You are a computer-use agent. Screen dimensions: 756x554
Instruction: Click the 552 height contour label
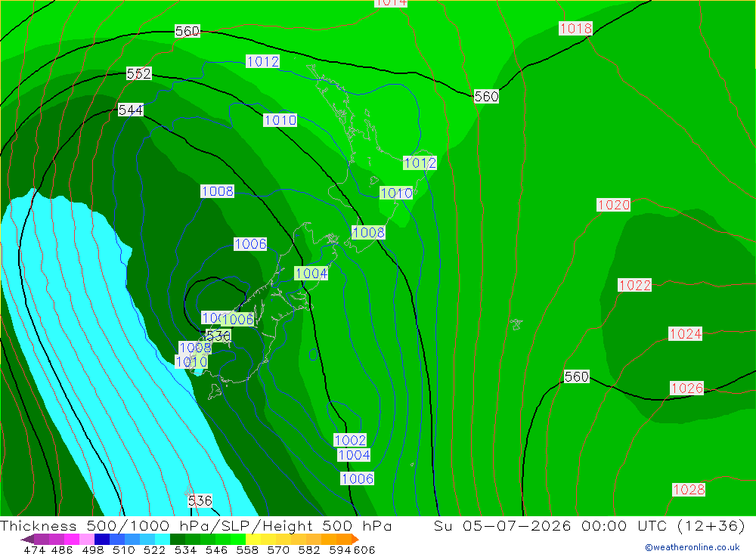139,73
